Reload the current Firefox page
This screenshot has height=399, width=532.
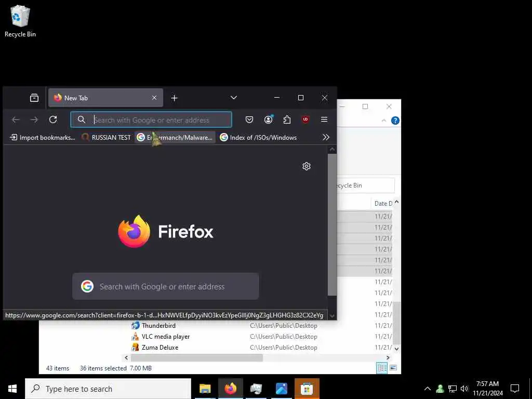[53, 119]
